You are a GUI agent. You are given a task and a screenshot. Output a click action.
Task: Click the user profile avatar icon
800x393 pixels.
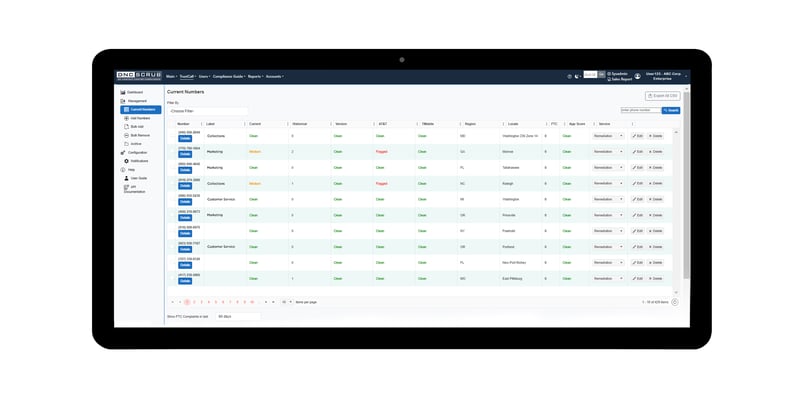click(x=637, y=76)
